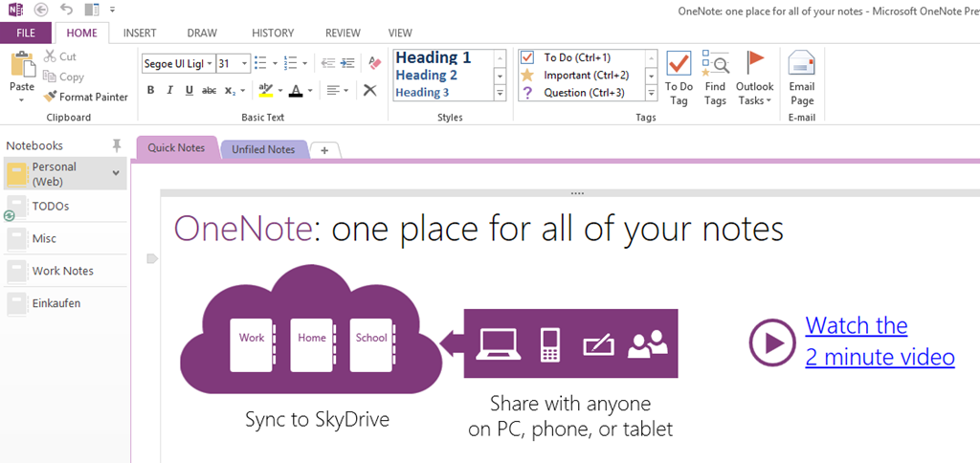980x463 pixels.
Task: Click the Undo arrow in the quick access toolbar
Action: tap(66, 10)
